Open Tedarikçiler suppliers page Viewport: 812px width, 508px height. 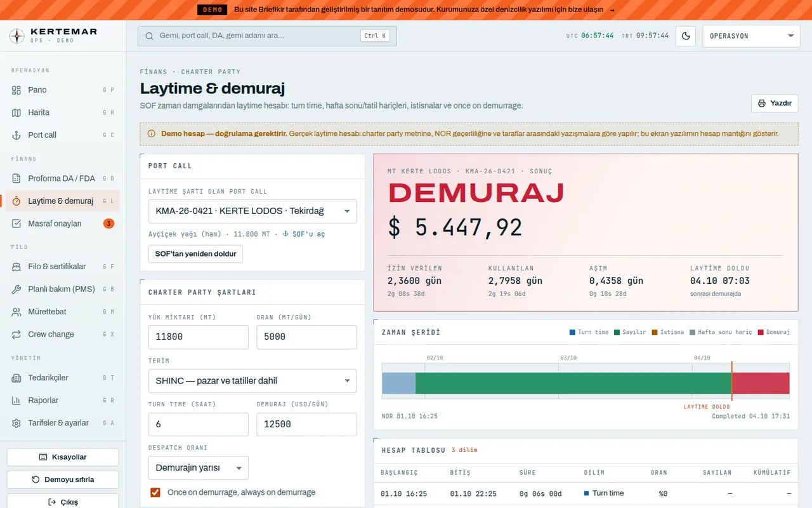[x=63, y=378]
